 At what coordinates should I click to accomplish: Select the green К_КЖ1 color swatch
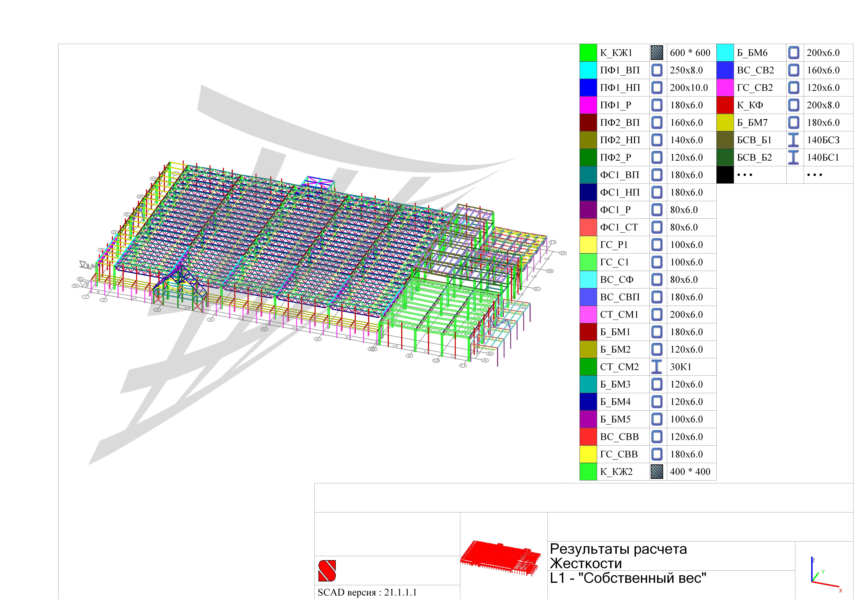[588, 53]
